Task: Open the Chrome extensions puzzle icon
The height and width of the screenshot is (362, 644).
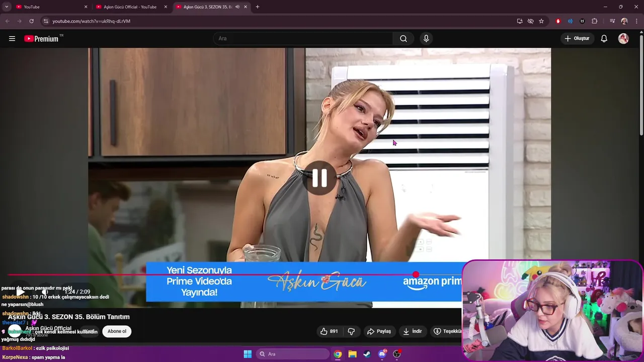Action: [594, 21]
